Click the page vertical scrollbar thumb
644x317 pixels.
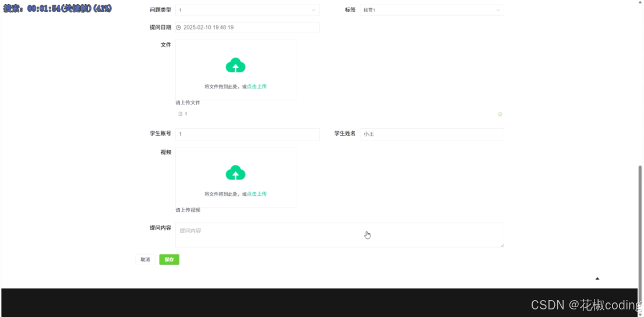[640, 237]
